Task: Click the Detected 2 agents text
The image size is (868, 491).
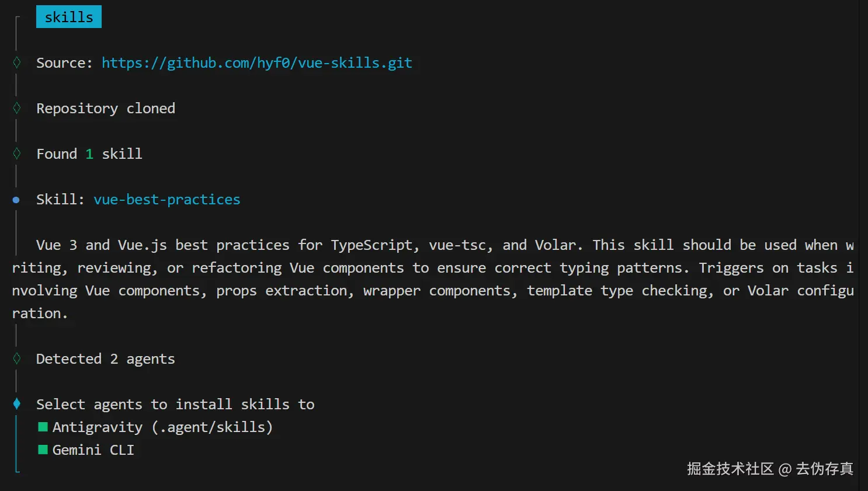Action: tap(106, 359)
